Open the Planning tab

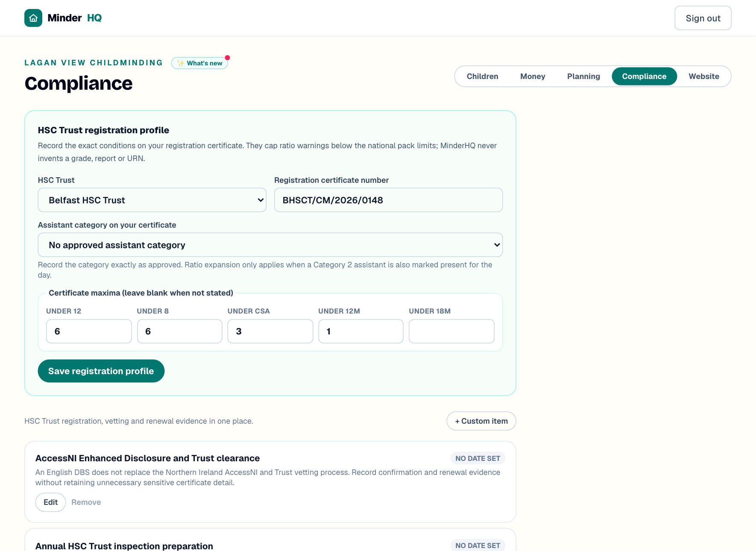coord(583,76)
